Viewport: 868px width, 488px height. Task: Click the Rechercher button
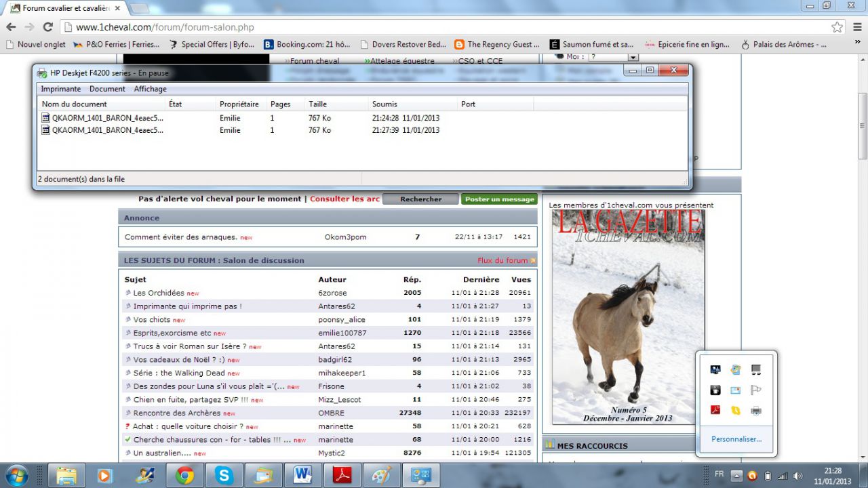click(x=420, y=199)
